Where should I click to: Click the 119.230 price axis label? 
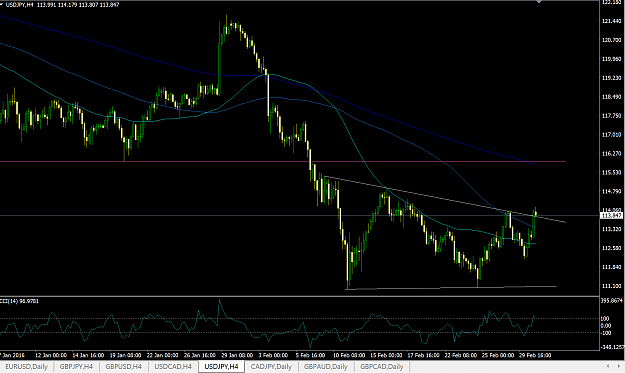pos(611,78)
